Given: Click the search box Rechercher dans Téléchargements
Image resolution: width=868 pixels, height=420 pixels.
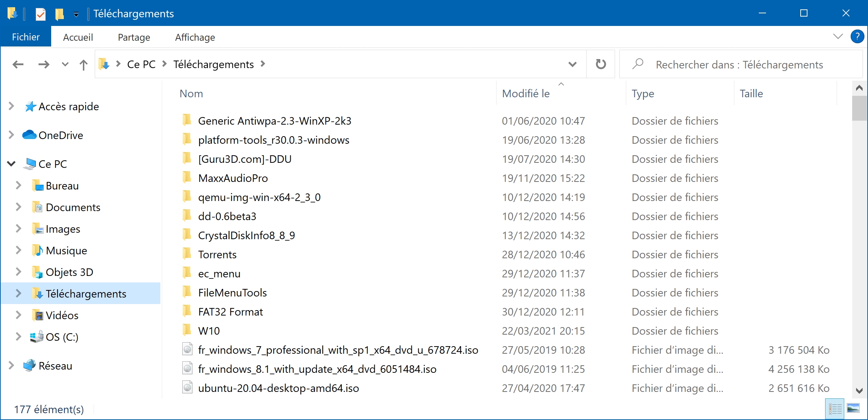Looking at the screenshot, I should pyautogui.click(x=741, y=64).
